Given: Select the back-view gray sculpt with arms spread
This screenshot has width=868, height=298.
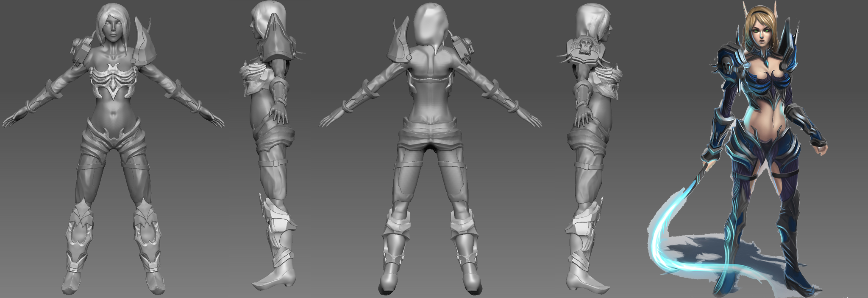Looking at the screenshot, I should click(x=430, y=149).
